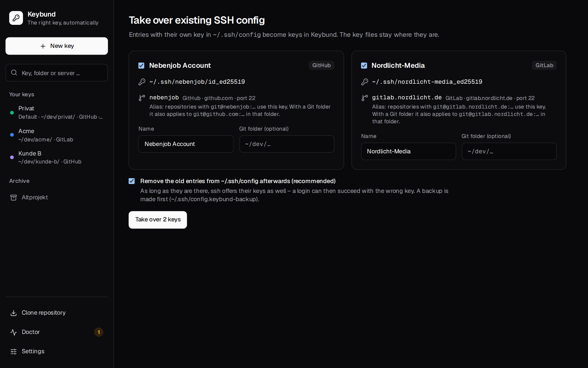Click the ~/.ssh/nebenjob/id_ed25519 path text
This screenshot has height=368, width=588.
[197, 82]
